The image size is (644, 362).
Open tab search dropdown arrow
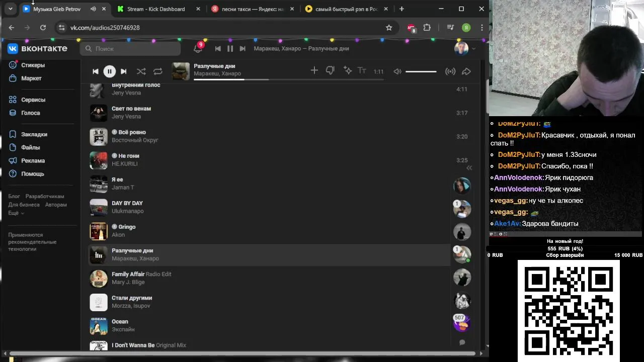10,9
